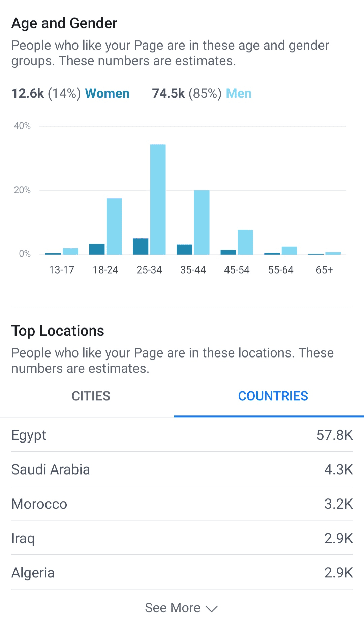Select the Algeria country row
Screen dimensions: 364x628
182,573
